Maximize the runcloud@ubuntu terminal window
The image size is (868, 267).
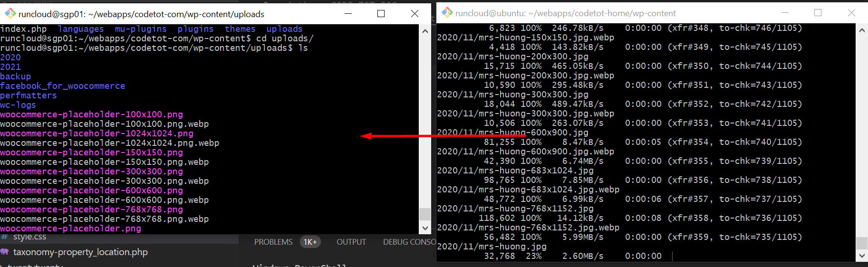coord(818,13)
